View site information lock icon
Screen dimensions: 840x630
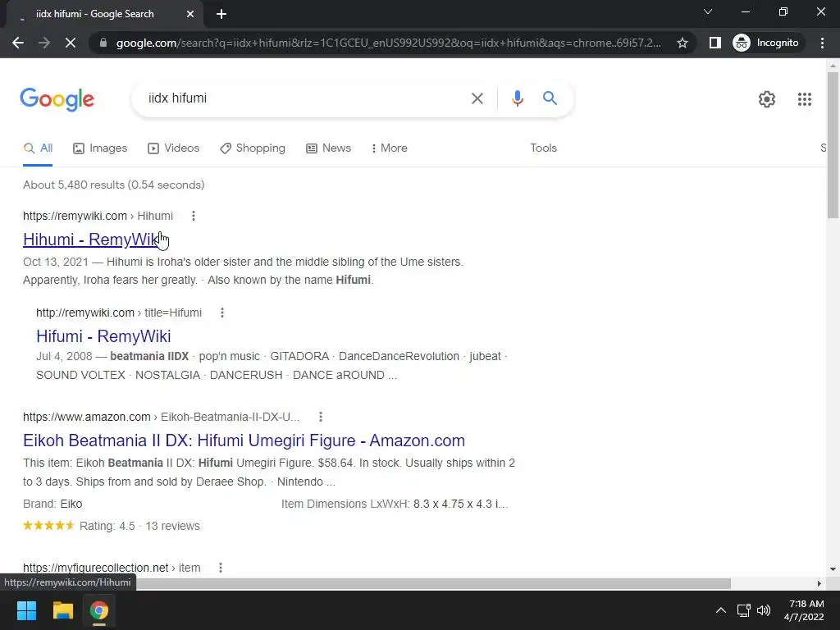(x=103, y=43)
